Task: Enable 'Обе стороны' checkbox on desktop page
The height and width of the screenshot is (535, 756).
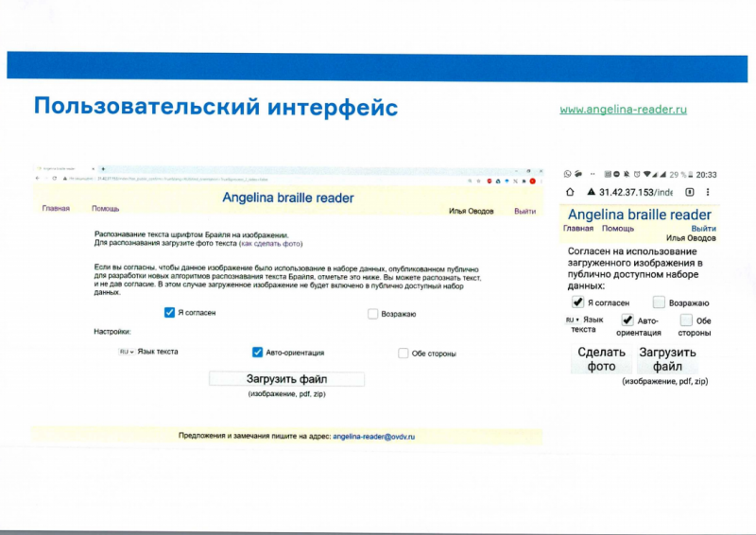Action: click(x=404, y=354)
